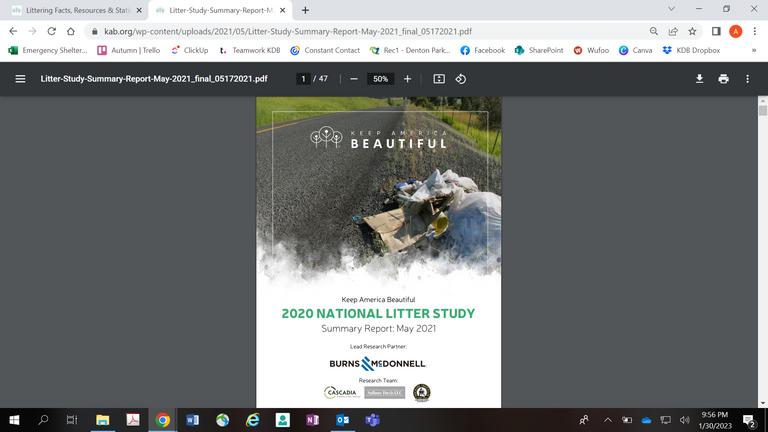Open the Chrome three-dot menu
The height and width of the screenshot is (432, 768).
[x=755, y=31]
